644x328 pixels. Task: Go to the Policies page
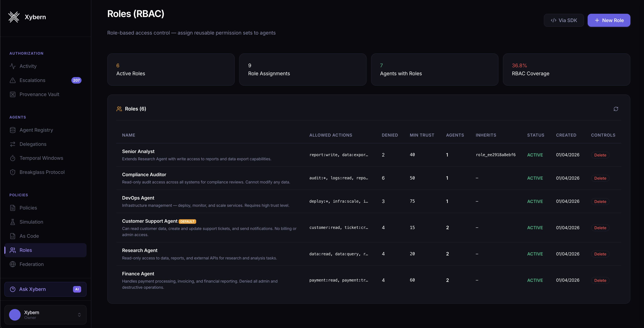pos(28,208)
